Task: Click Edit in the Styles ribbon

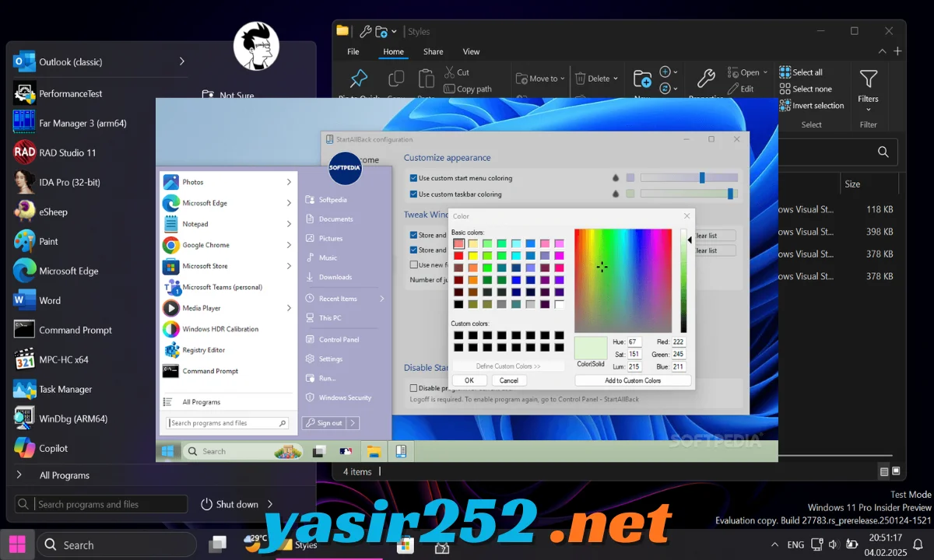Action: (x=741, y=89)
